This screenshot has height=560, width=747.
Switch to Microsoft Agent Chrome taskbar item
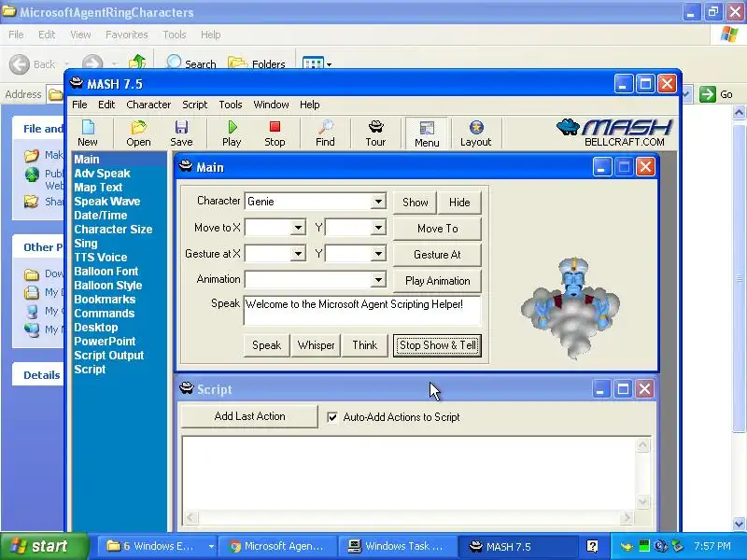[x=277, y=546]
